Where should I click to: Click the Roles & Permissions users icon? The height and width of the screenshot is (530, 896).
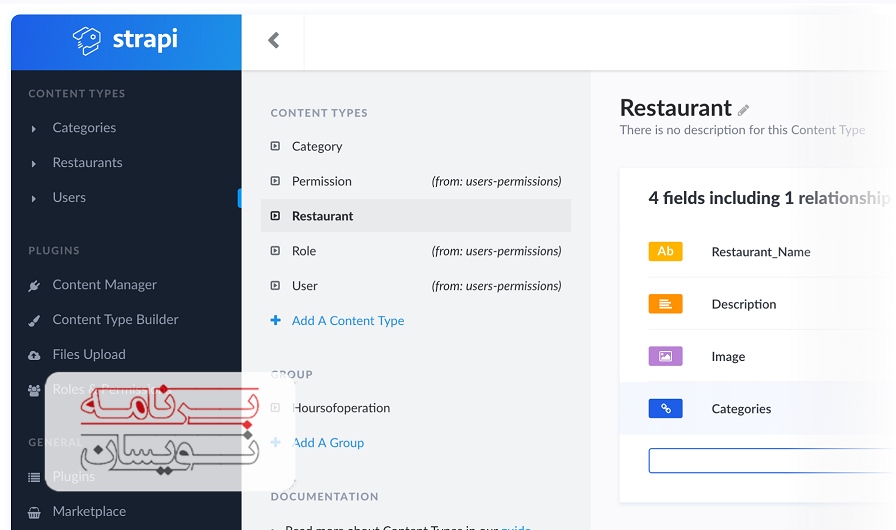click(34, 390)
